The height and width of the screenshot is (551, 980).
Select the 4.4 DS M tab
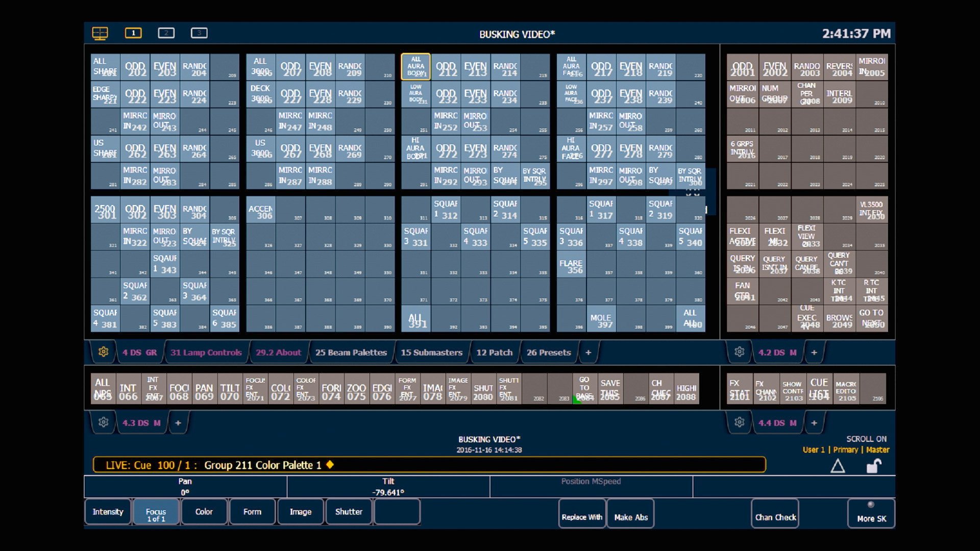click(x=777, y=423)
